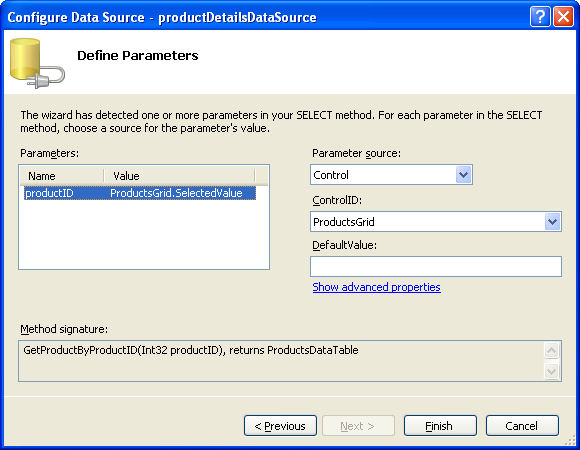
Task: Click inside the DefaultValue text field
Action: pyautogui.click(x=436, y=266)
